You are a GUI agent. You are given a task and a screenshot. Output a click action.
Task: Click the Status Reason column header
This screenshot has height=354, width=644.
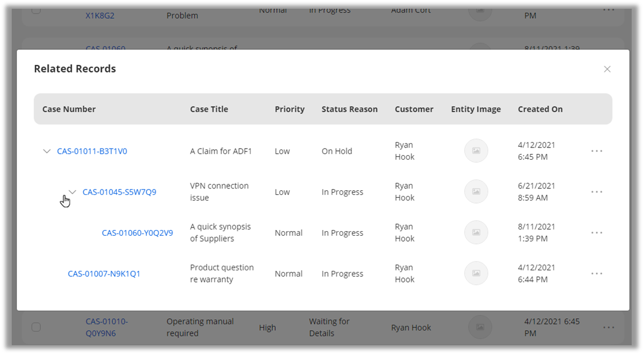click(x=350, y=109)
